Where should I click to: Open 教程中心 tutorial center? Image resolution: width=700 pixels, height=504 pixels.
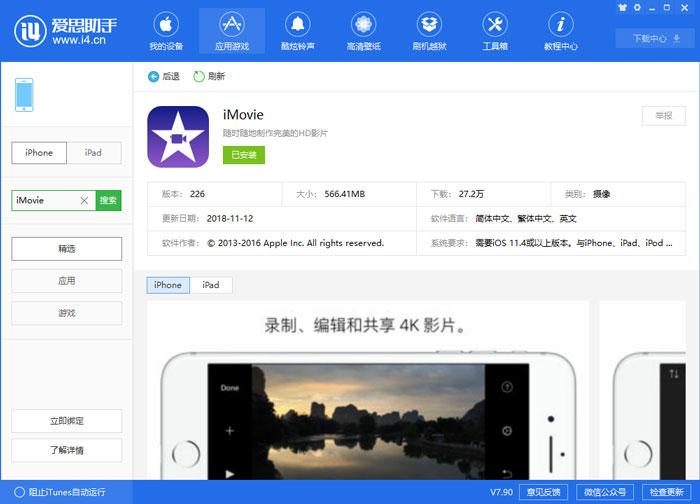pyautogui.click(x=561, y=31)
